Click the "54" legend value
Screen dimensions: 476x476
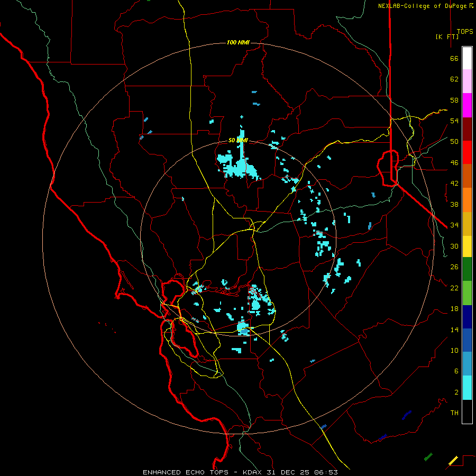(x=454, y=121)
